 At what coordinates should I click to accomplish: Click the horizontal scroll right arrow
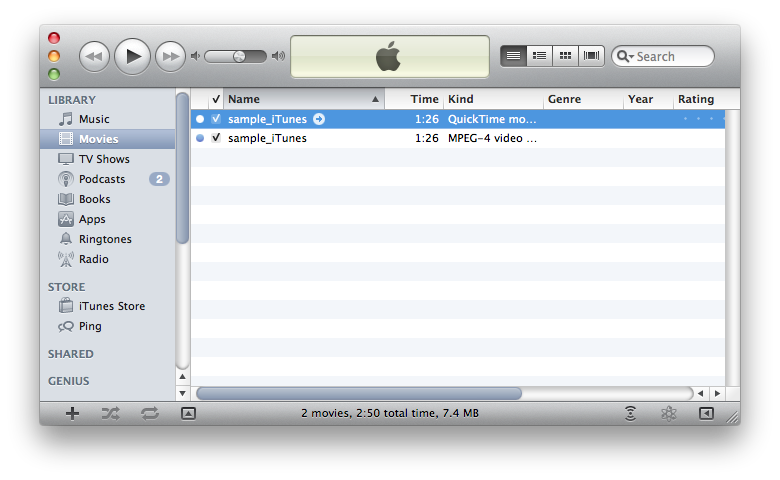tap(717, 393)
